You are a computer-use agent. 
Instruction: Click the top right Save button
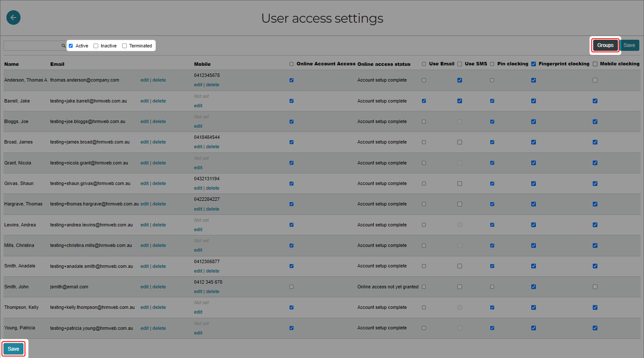(629, 45)
